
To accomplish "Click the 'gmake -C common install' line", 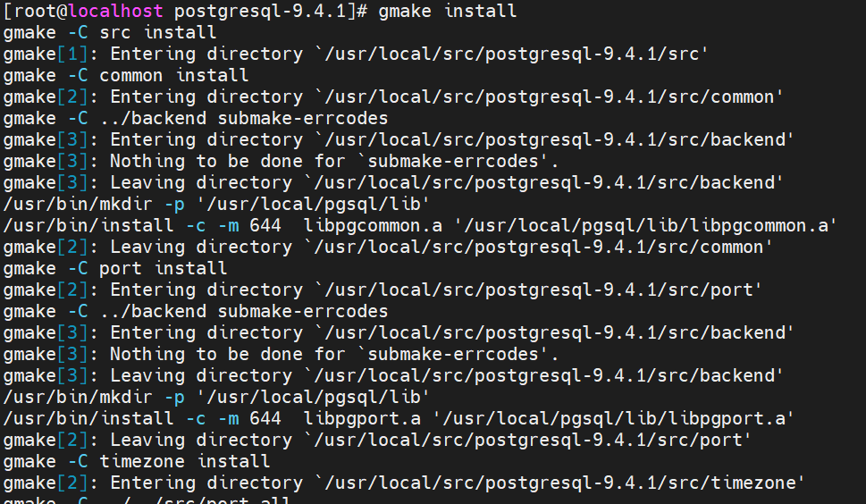I will (126, 76).
